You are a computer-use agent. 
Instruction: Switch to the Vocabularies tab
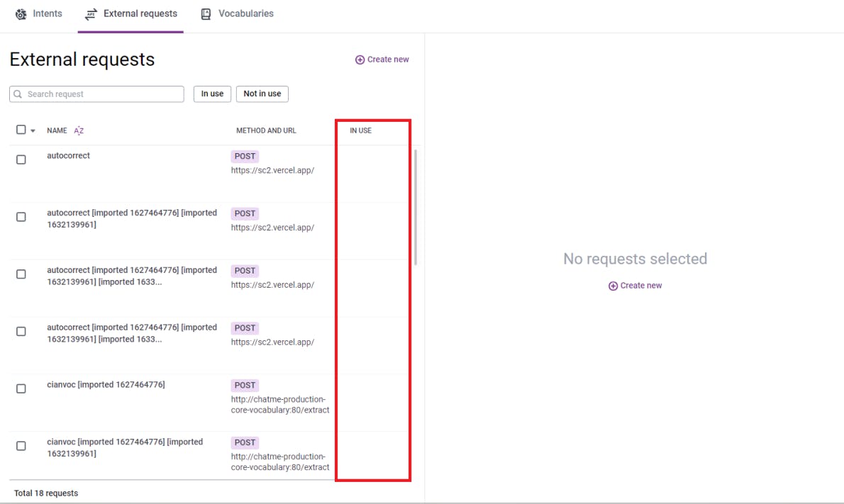(x=237, y=14)
